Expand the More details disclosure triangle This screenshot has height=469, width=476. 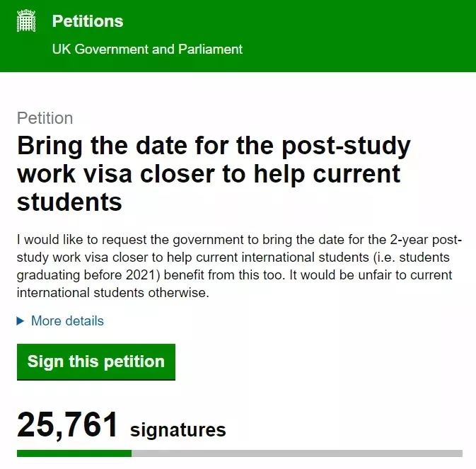coord(21,321)
